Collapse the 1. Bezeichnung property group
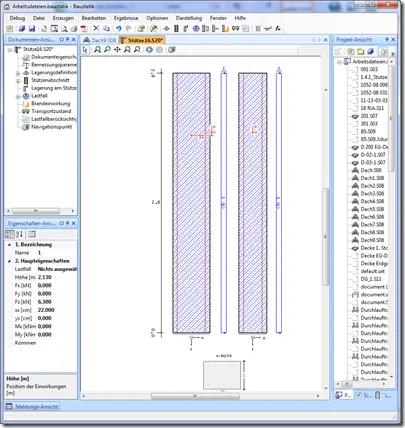 coord(9,245)
